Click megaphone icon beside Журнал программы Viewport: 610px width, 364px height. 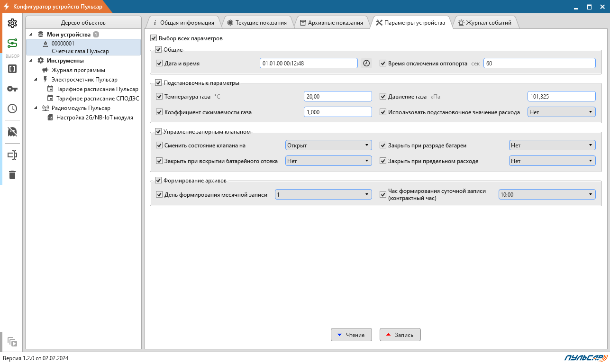[x=46, y=70]
